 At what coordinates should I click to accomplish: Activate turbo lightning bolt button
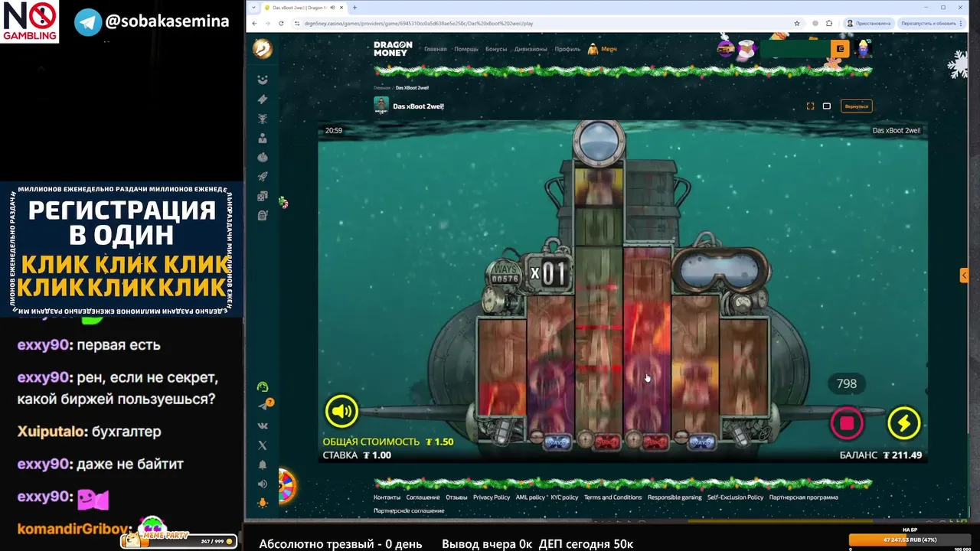pyautogui.click(x=903, y=422)
